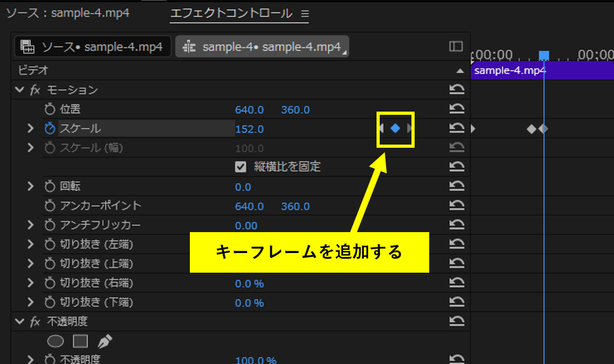614x364 pixels.
Task: Edit 位置 Y value 360.0
Action: click(296, 110)
